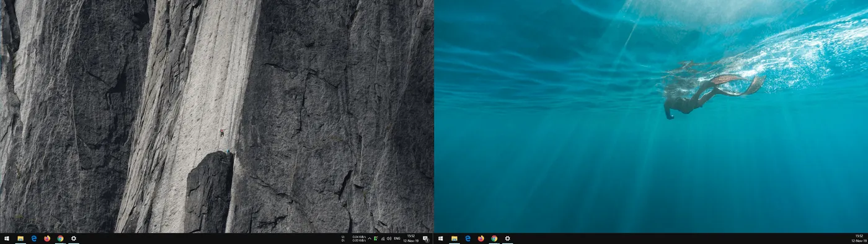Image resolution: width=868 pixels, height=244 pixels.
Task: Open File Explorer on underwater-wallpaper monitor taskbar
Action: tap(454, 238)
